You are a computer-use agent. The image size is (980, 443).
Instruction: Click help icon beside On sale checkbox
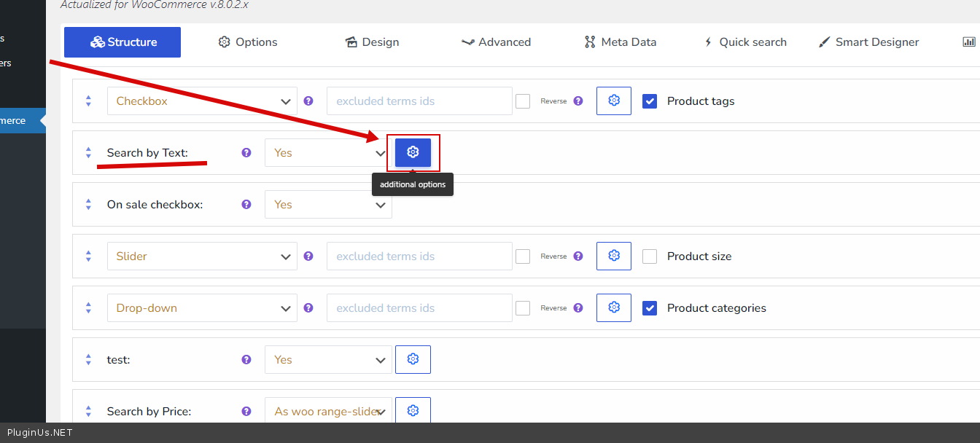[x=246, y=205]
